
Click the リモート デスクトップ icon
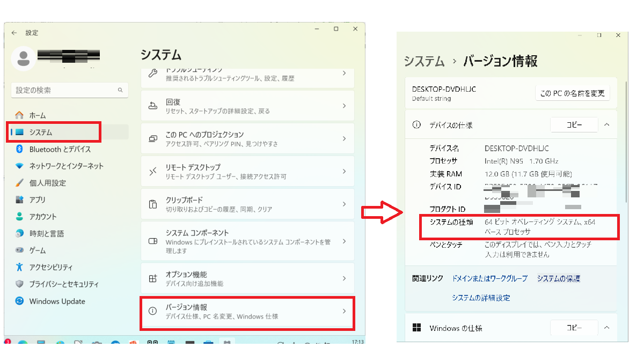click(153, 172)
